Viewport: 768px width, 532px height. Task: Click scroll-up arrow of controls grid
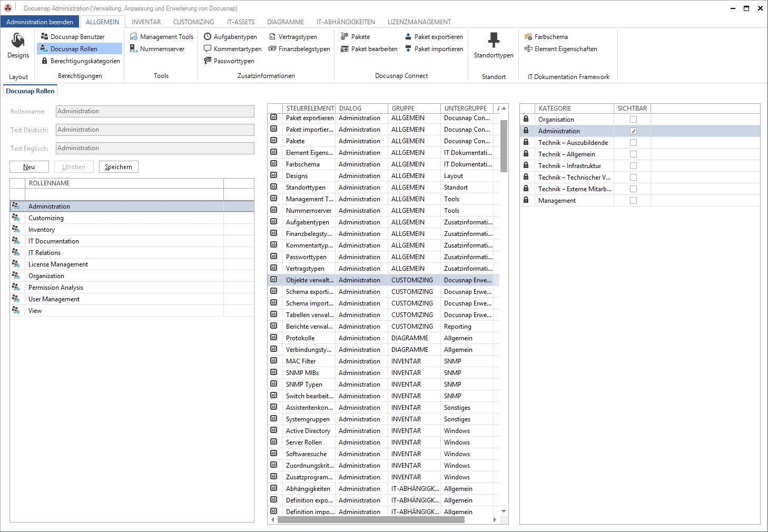504,108
